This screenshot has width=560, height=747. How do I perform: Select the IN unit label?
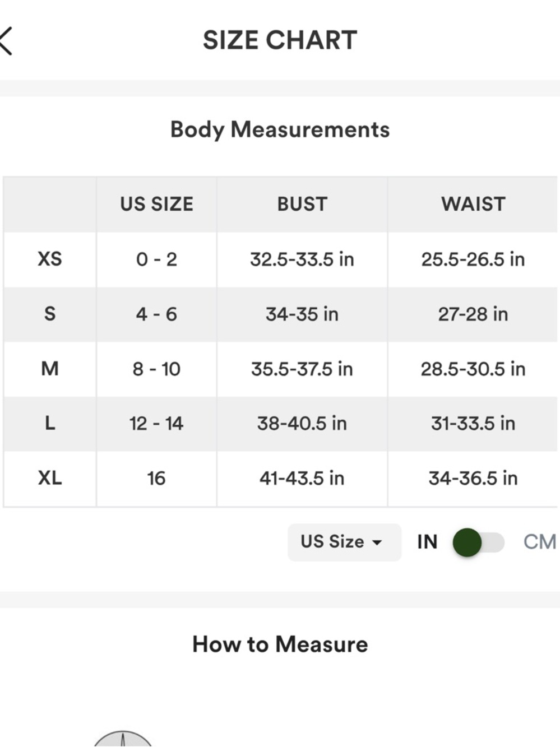point(427,542)
